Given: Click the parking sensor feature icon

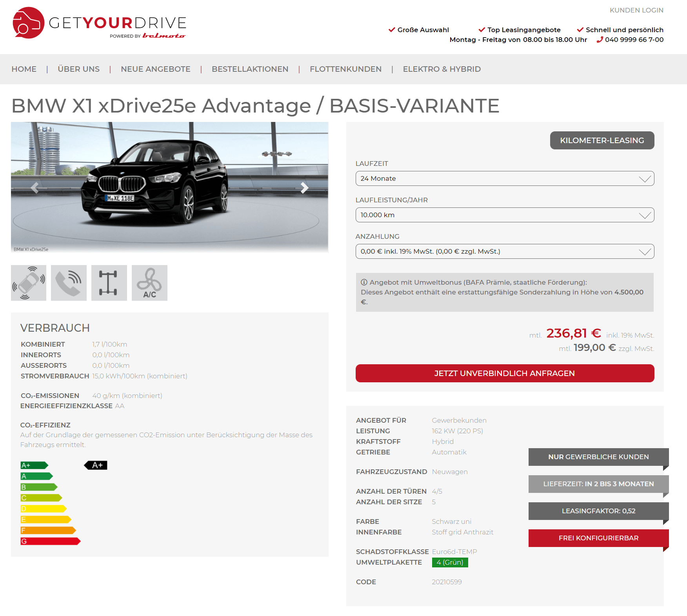Looking at the screenshot, I should pyautogui.click(x=29, y=283).
